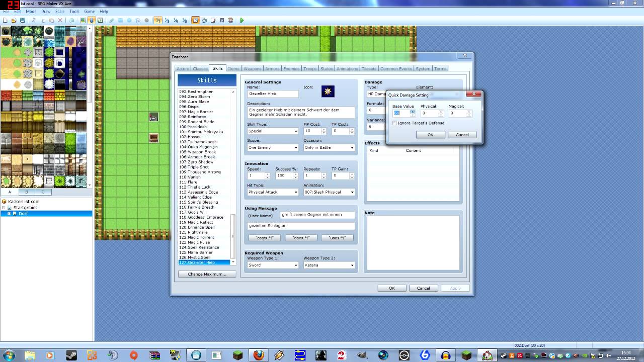The width and height of the screenshot is (644, 362).
Task: Click the New Project toolbar icon
Action: [x=5, y=20]
